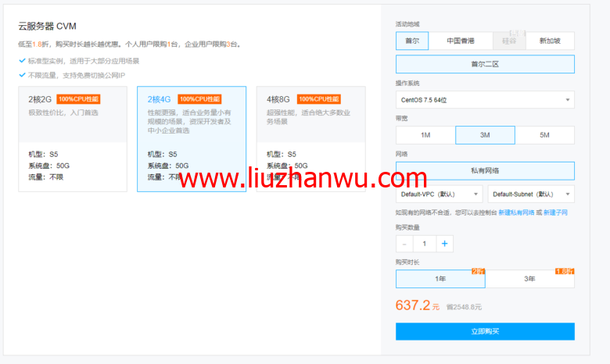Click the 637.2 元 price text

(418, 305)
